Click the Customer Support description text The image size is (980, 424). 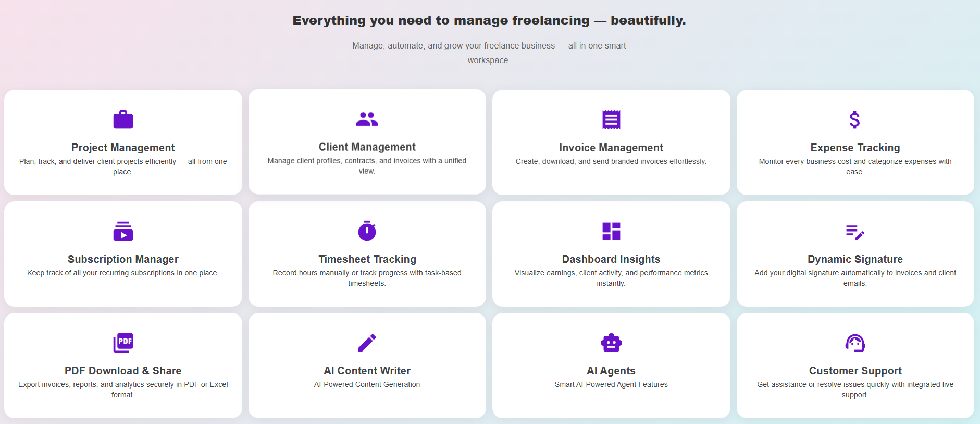[855, 390]
